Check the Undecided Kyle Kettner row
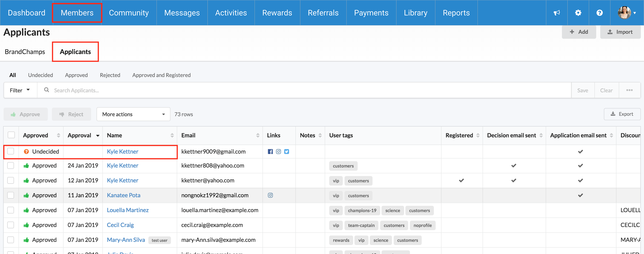Viewport: 644px width, 254px height. pyautogui.click(x=11, y=151)
